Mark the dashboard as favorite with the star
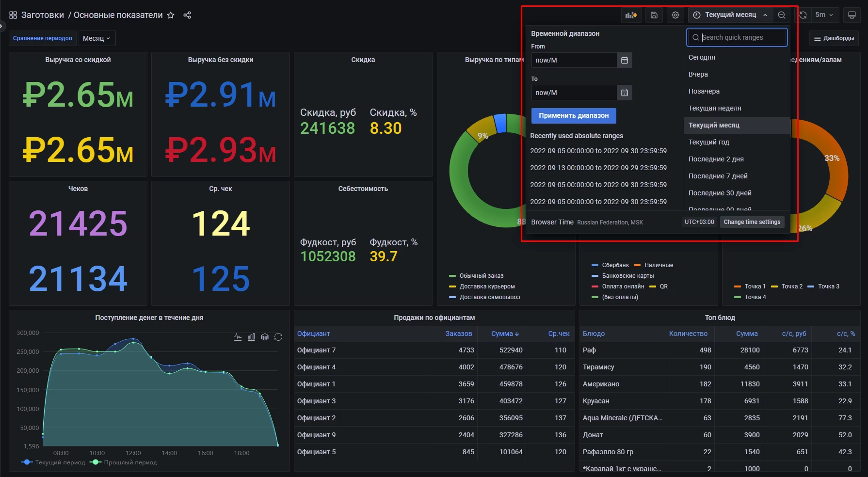 pyautogui.click(x=171, y=15)
